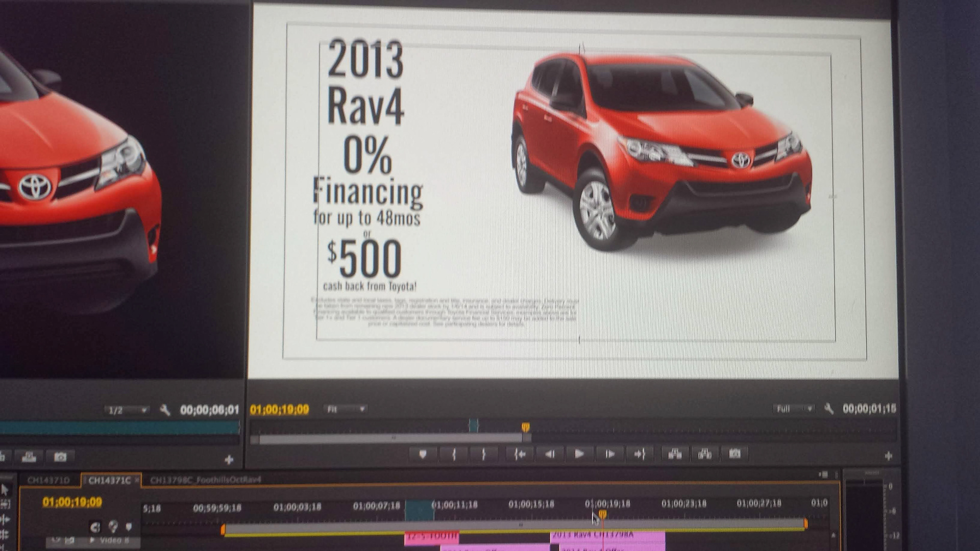Go to In point button
The height and width of the screenshot is (551, 980).
tap(520, 454)
